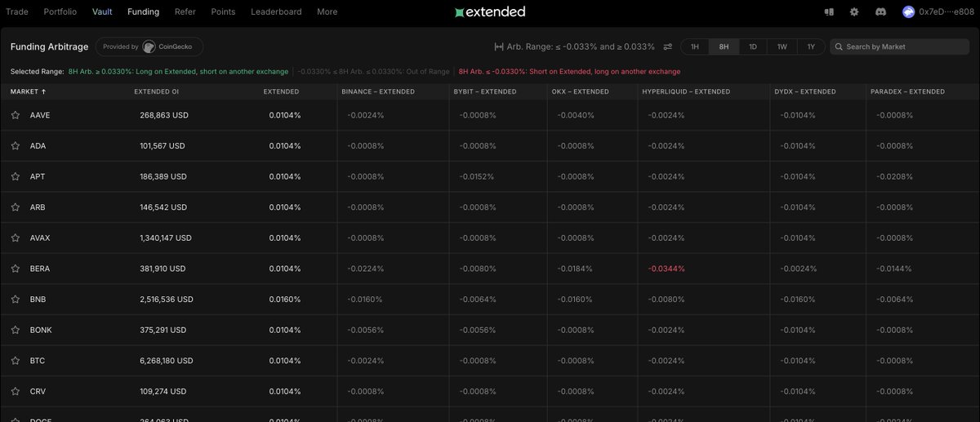
Task: Sort by BINANCE – EXTENDED column
Action: 378,91
